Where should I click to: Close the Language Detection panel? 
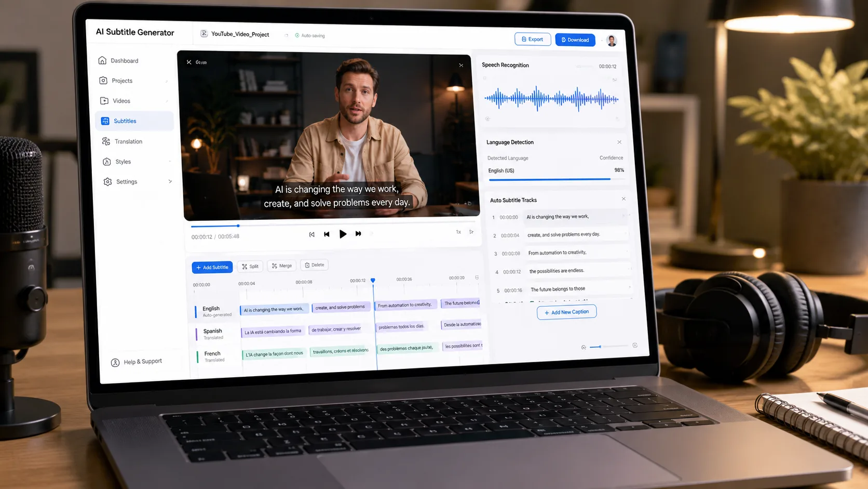[619, 142]
